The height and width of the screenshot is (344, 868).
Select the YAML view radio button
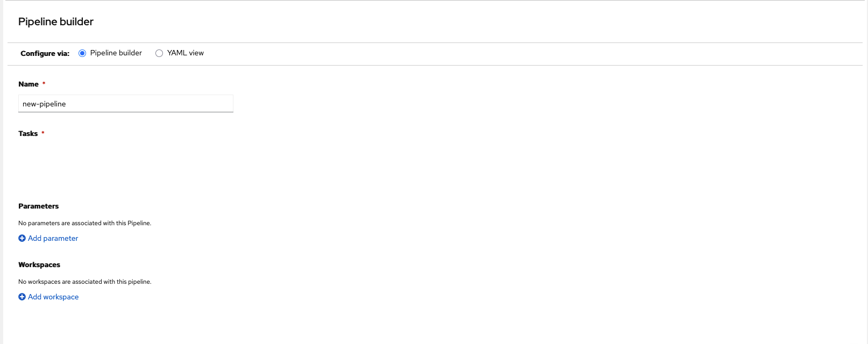point(159,53)
